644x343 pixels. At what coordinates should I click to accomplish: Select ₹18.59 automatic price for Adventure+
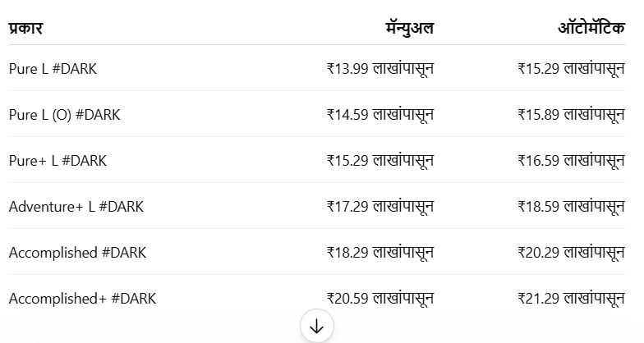(572, 207)
